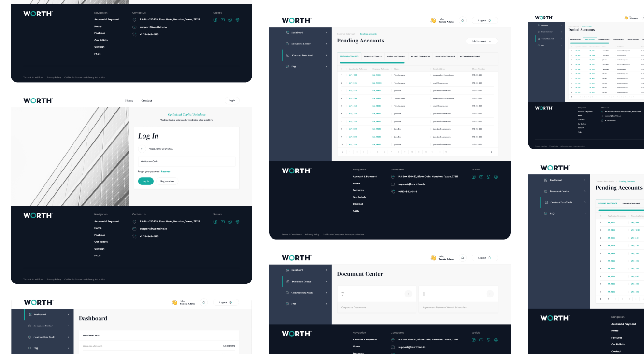Open the YouTube icon in the full Pending Accounts page footer
Viewport: 644px width, 354px height.
(481, 177)
